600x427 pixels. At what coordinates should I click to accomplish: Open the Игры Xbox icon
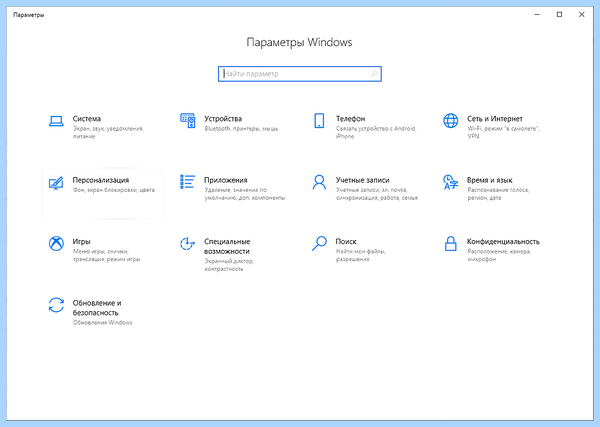click(56, 243)
